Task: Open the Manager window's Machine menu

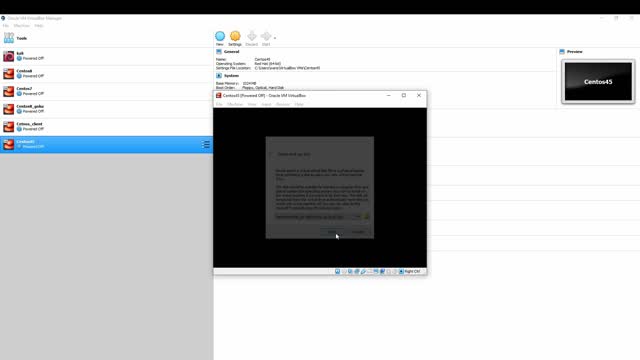Action: (x=22, y=25)
